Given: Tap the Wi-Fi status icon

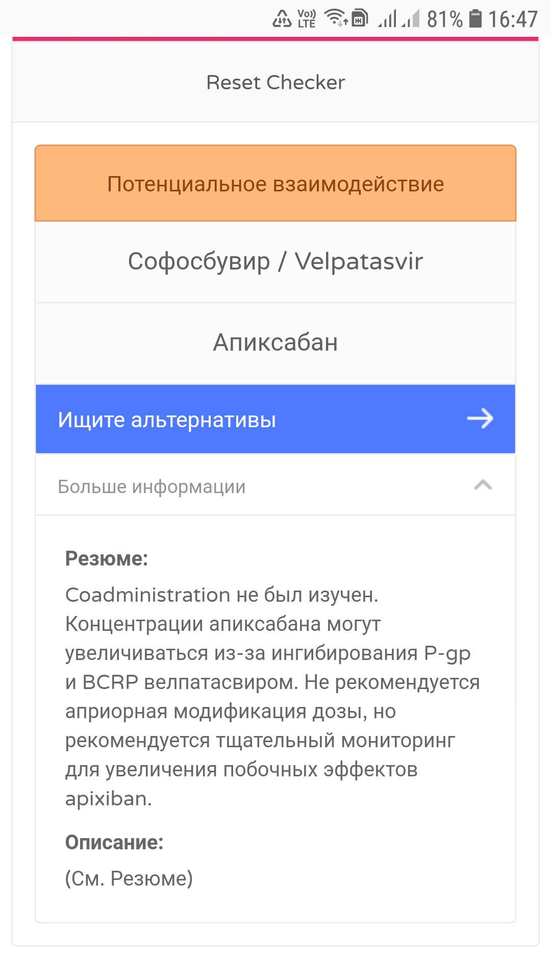Looking at the screenshot, I should click(337, 18).
